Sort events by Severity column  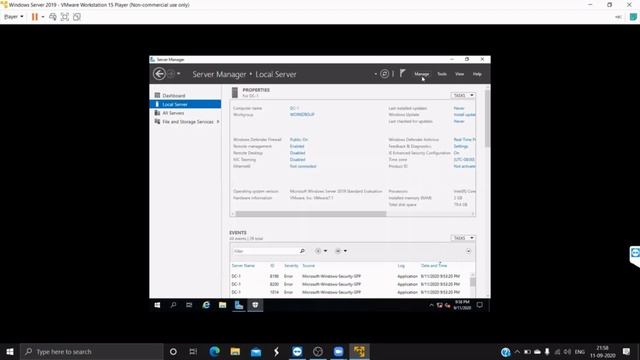coord(291,266)
